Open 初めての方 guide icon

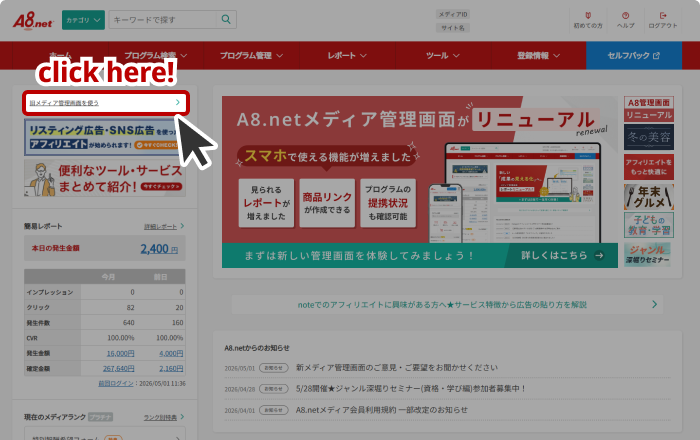[588, 20]
